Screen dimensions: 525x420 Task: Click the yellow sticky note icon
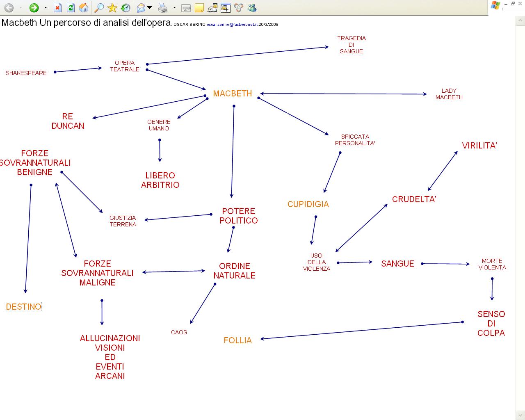(x=199, y=8)
